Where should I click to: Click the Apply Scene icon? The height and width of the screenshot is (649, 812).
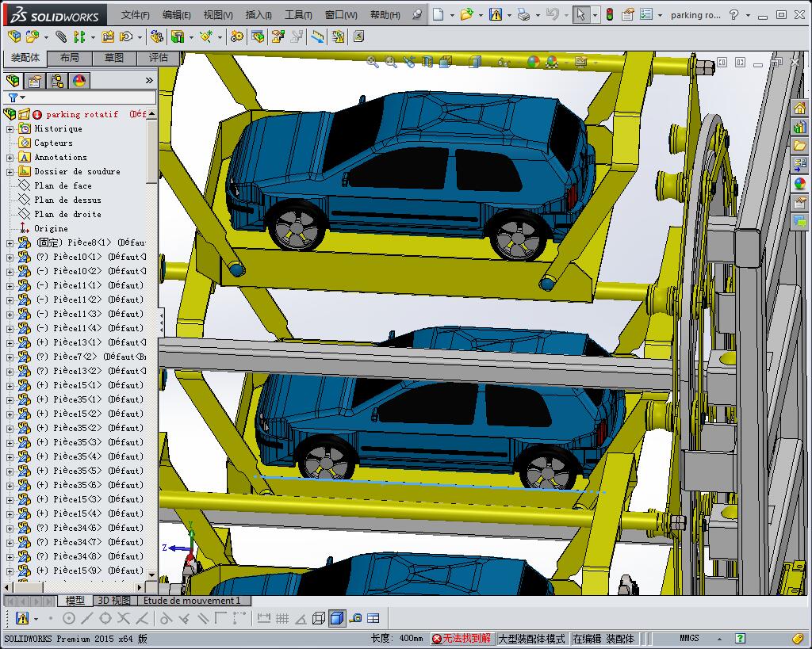[x=552, y=62]
